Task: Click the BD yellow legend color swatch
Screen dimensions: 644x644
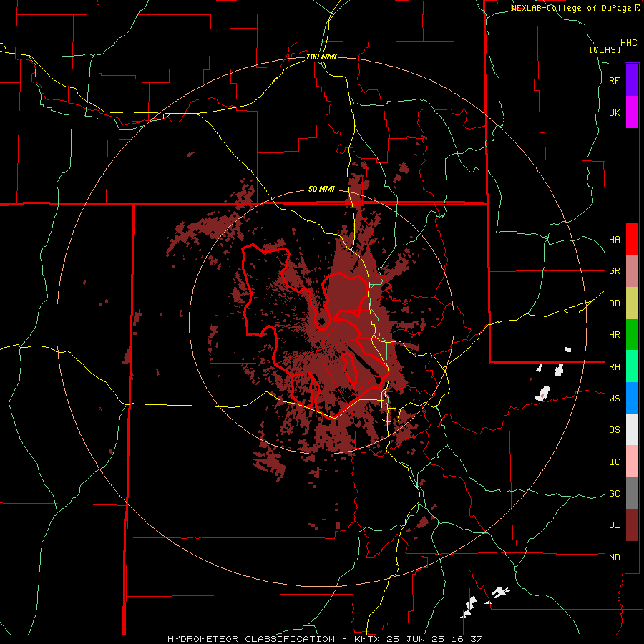Action: [x=632, y=303]
